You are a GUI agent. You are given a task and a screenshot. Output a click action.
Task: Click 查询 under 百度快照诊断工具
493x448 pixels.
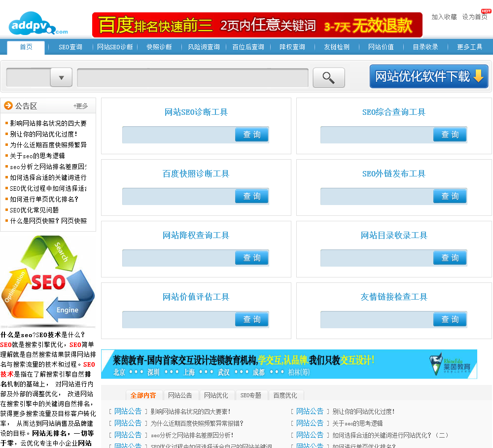click(252, 196)
